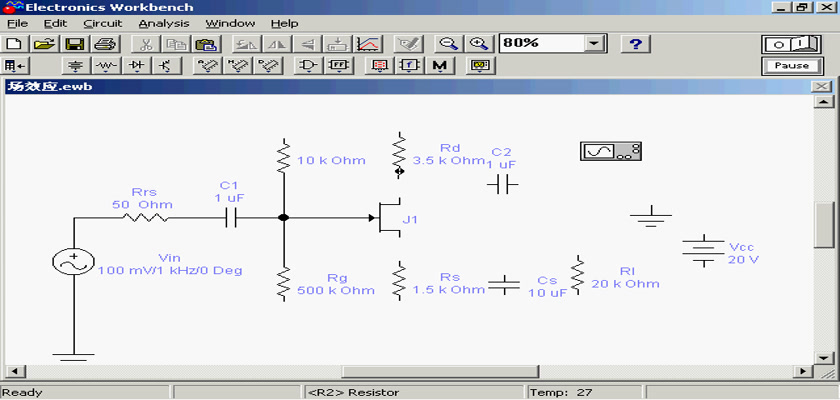This screenshot has height=400, width=840.
Task: Print the circuit using printer icon
Action: tap(104, 44)
